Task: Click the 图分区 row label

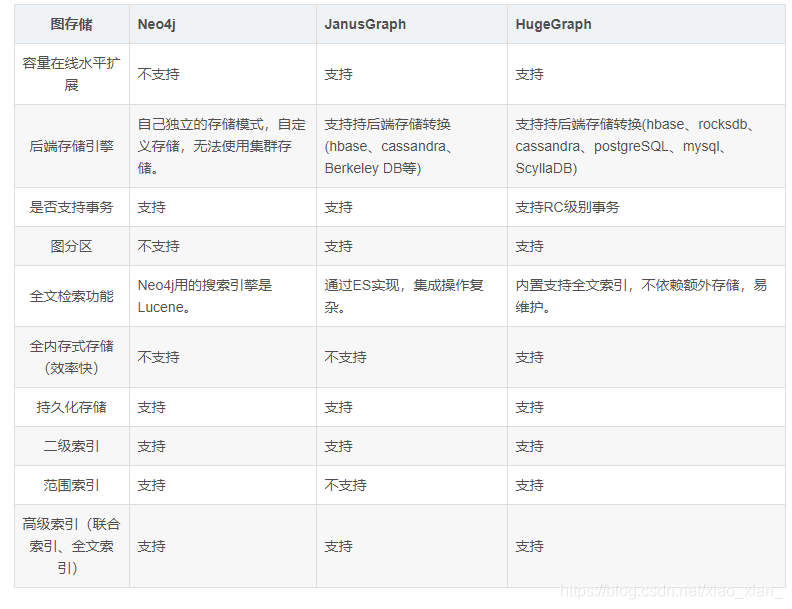Action: [x=71, y=246]
